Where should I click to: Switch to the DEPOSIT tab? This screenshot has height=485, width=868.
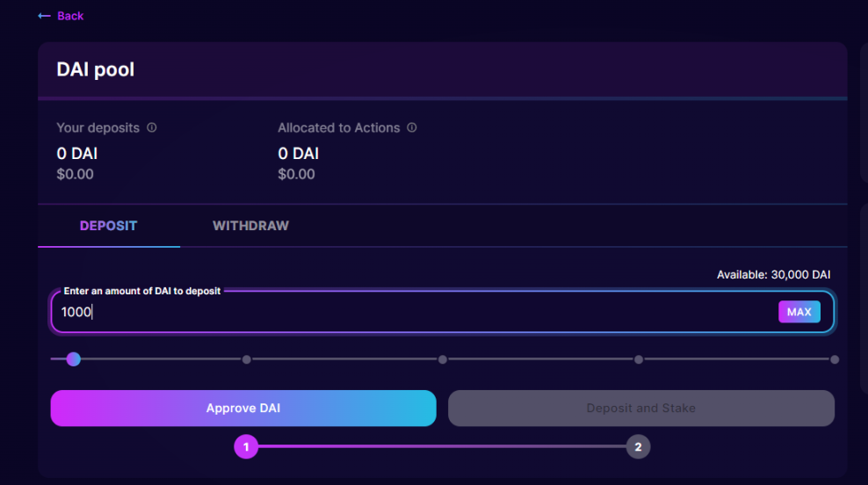(x=109, y=226)
